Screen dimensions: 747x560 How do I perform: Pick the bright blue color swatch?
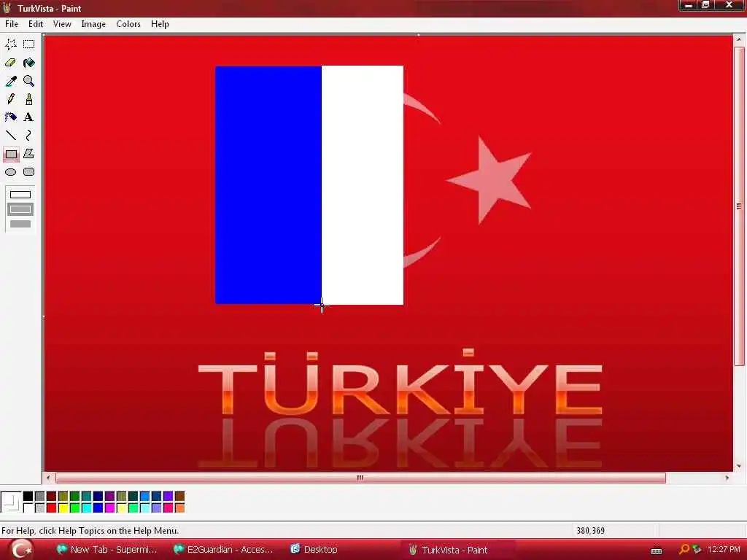[98, 507]
